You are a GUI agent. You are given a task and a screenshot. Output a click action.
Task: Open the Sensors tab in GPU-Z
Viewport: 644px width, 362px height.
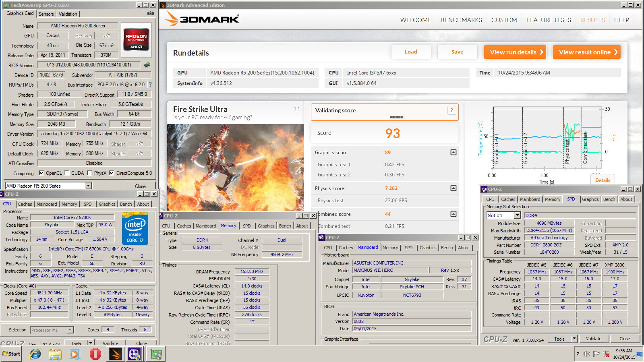click(x=46, y=14)
